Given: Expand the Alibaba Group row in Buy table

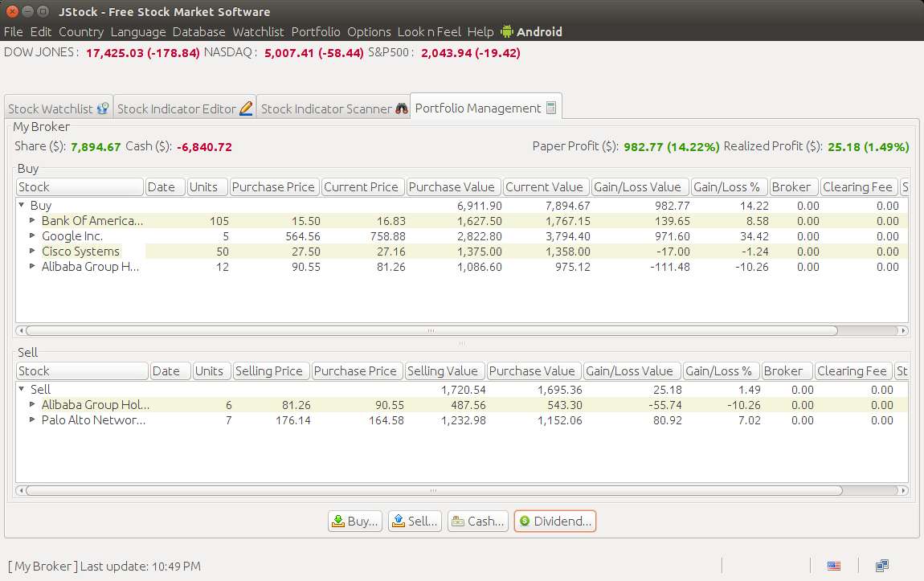Looking at the screenshot, I should pyautogui.click(x=32, y=266).
